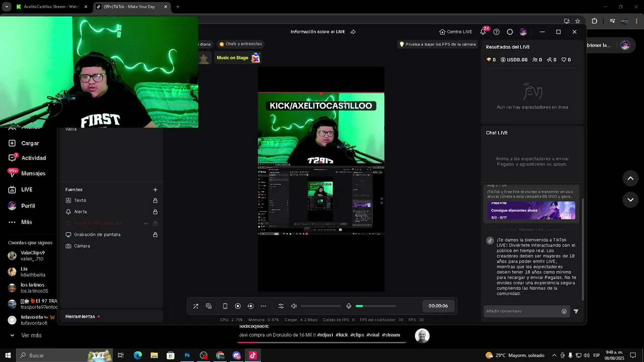Select Music on Stage category
The width and height of the screenshot is (644, 362).
pyautogui.click(x=238, y=58)
